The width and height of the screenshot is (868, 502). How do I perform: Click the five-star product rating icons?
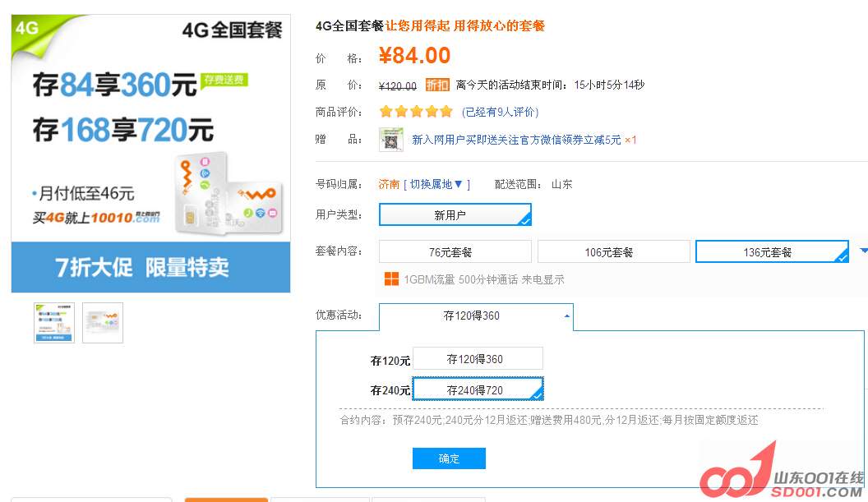[415, 112]
